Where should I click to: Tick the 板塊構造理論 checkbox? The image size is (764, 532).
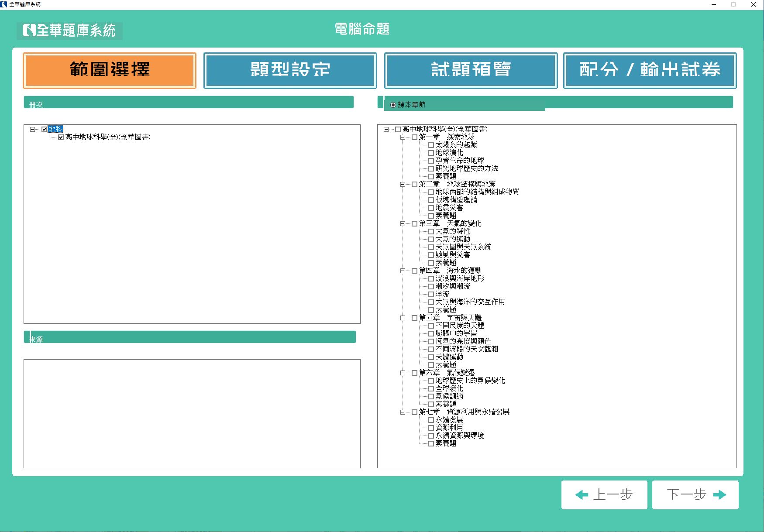(431, 200)
